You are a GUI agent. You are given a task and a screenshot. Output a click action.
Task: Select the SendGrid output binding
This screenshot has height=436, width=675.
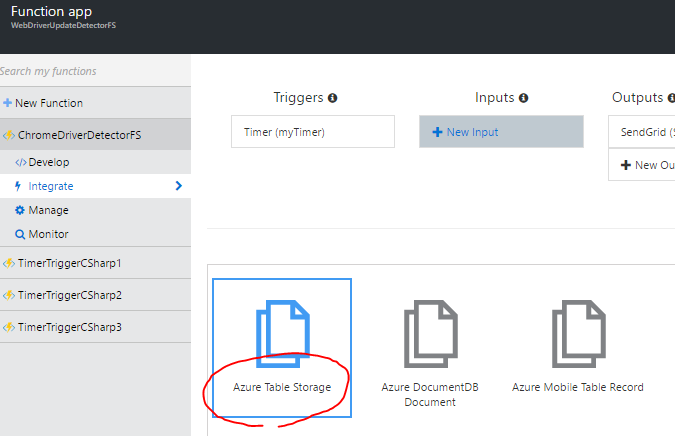641,132
